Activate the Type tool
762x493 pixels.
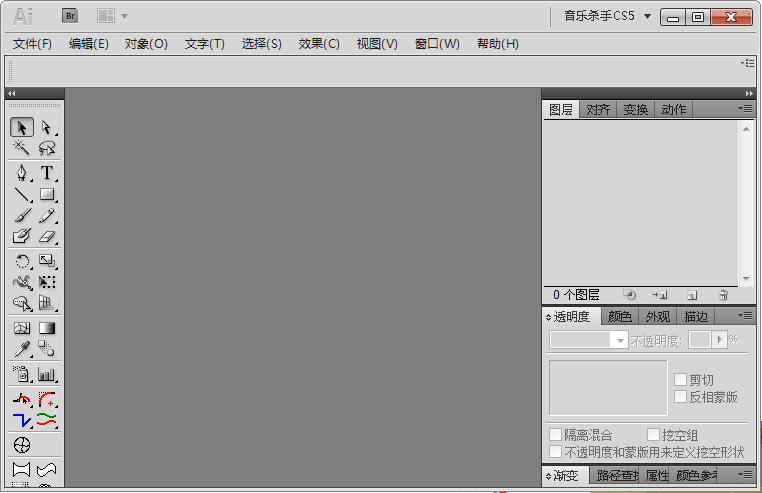(x=47, y=173)
